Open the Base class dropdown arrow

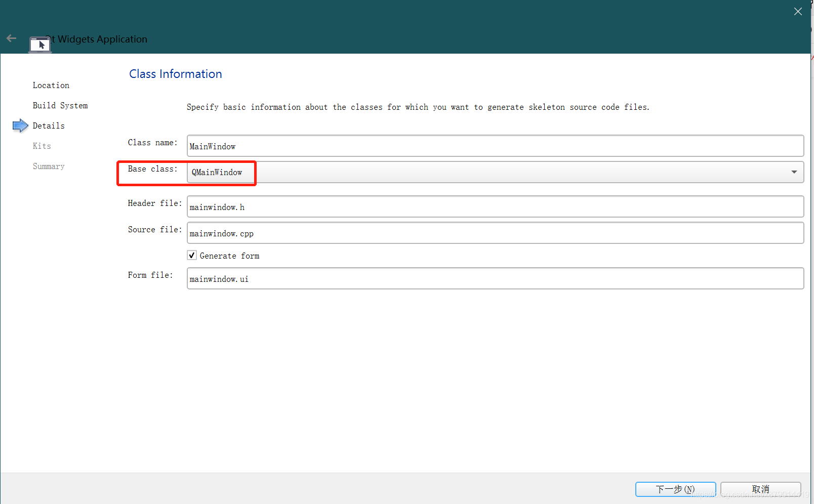(794, 172)
